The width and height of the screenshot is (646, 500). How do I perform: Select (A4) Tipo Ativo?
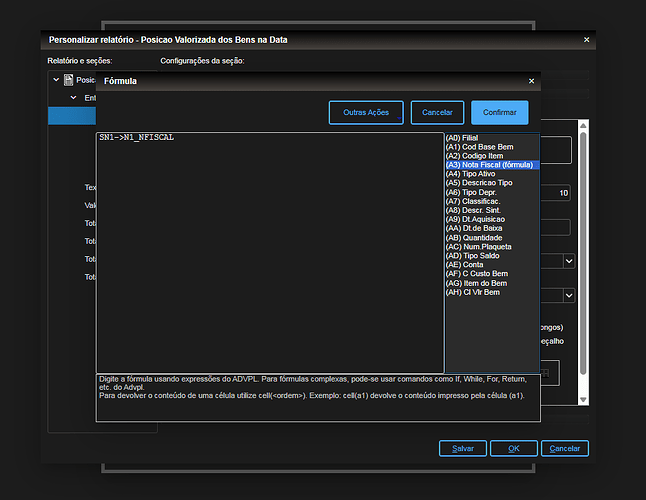[492, 174]
